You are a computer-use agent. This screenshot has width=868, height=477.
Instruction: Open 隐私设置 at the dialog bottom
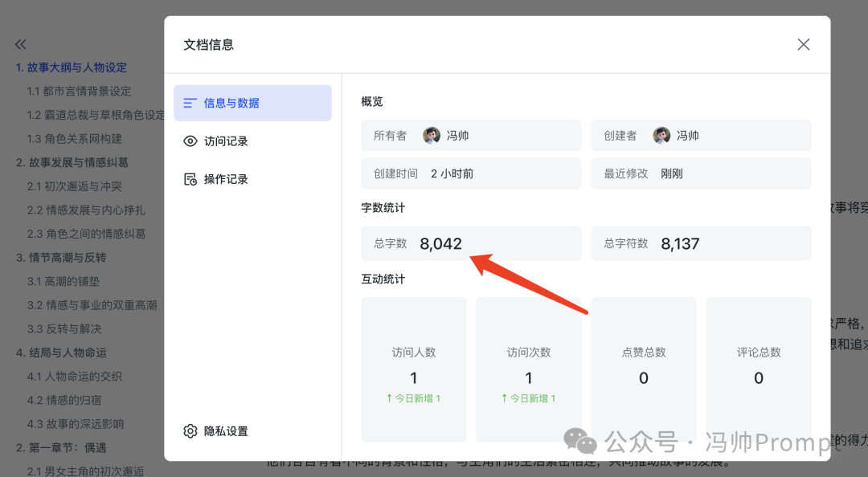pos(226,431)
